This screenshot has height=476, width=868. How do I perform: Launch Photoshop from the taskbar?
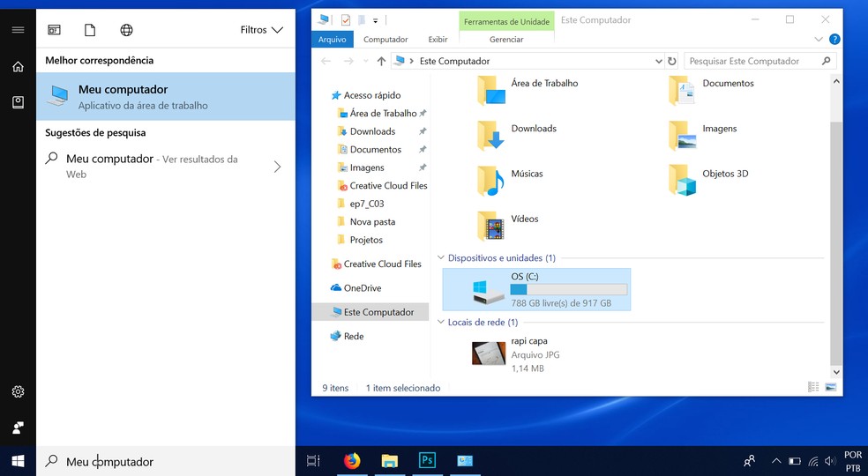point(428,460)
